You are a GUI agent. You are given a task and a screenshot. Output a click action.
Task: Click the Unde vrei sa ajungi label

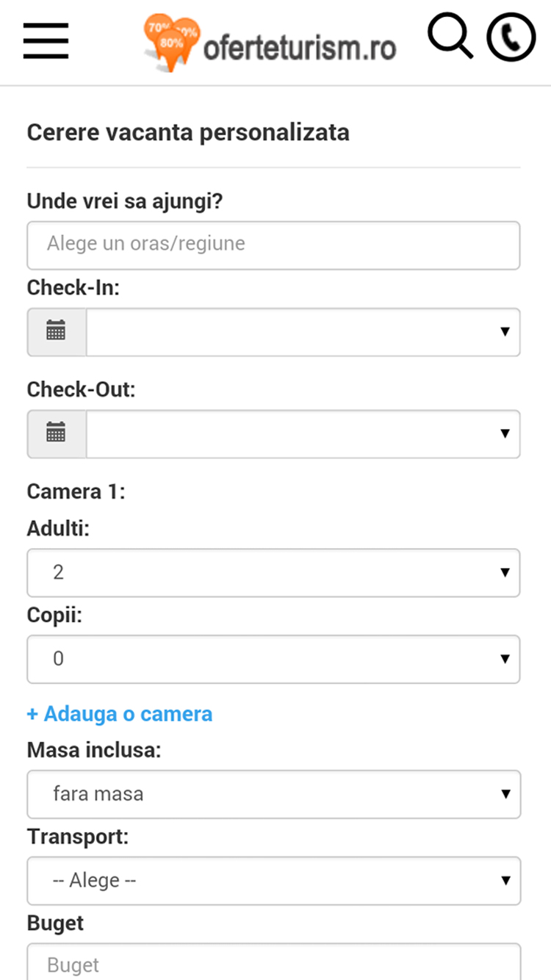point(125,201)
